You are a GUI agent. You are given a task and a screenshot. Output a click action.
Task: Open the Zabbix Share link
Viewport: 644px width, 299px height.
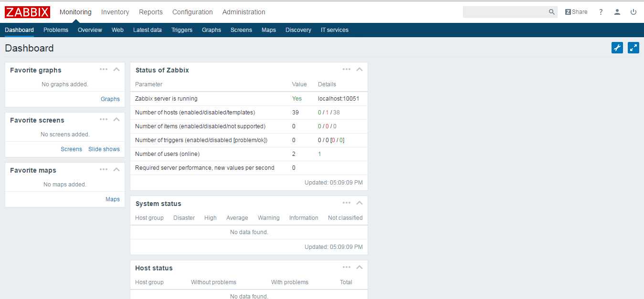[x=576, y=12]
